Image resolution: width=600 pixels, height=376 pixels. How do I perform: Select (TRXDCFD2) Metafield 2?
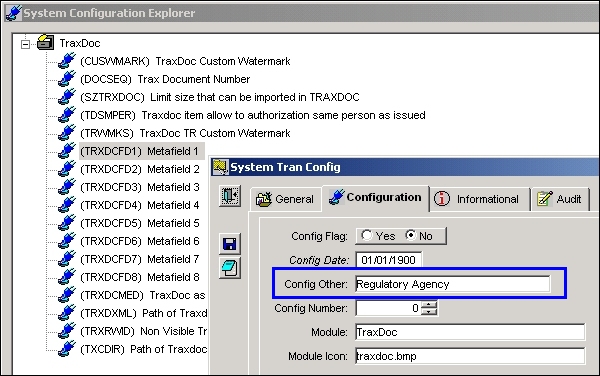140,169
